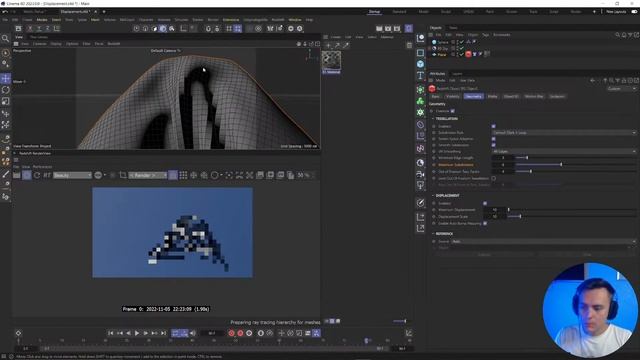Screen dimensions: 640x360
Task: Toggle the Plane object's green visibility check
Action: tap(462, 54)
